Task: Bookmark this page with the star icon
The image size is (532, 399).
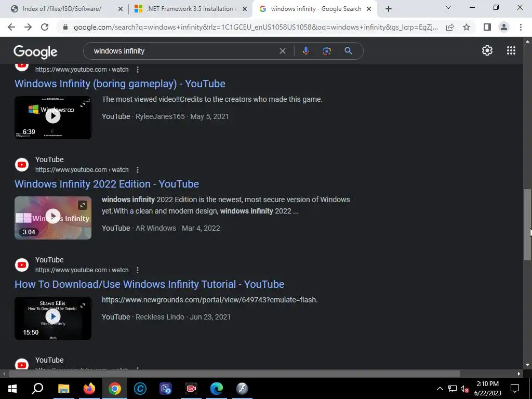Action: pos(467,27)
